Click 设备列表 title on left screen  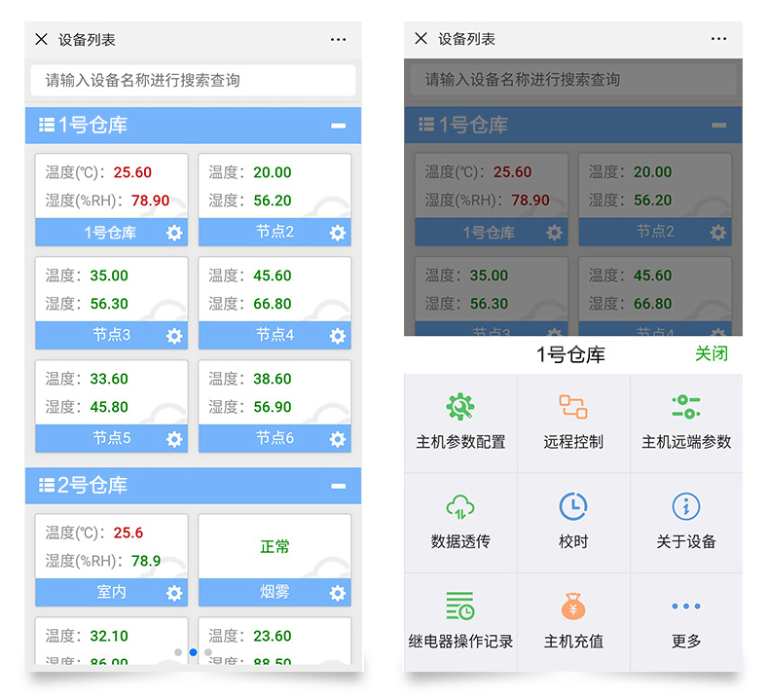87,40
